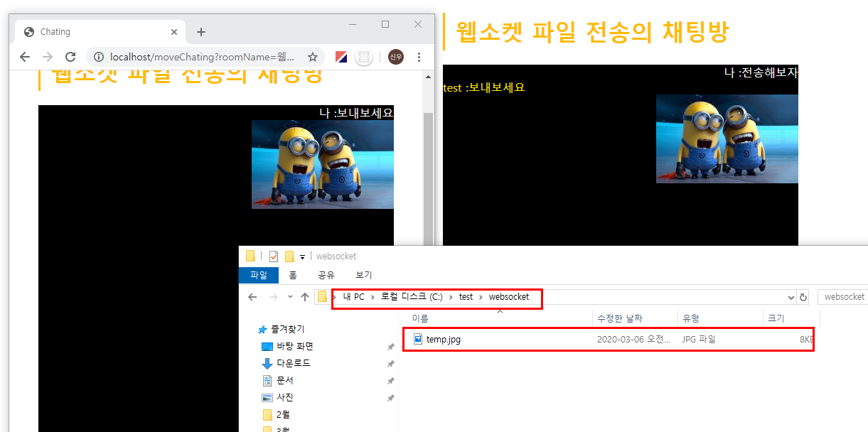The image size is (868, 432).
Task: Bookmark this page with the star icon
Action: coord(313,57)
